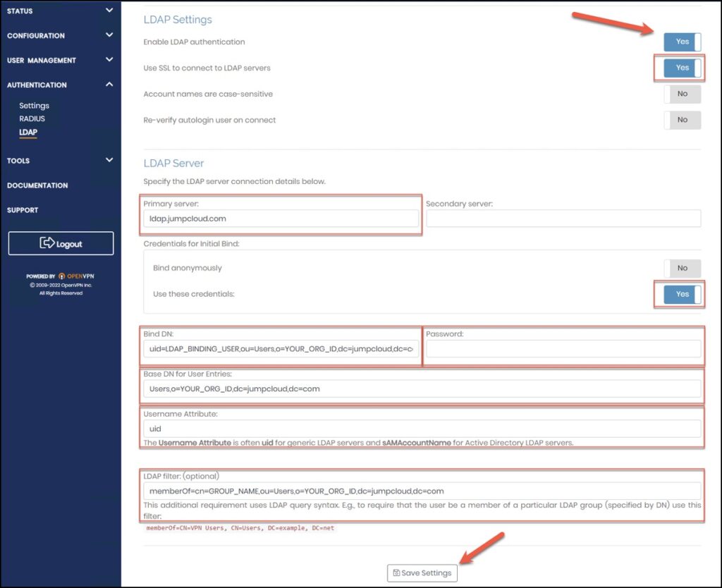Screen dimensions: 722x588
Task: Go to the DOCUMENTATION section
Action: (x=37, y=185)
